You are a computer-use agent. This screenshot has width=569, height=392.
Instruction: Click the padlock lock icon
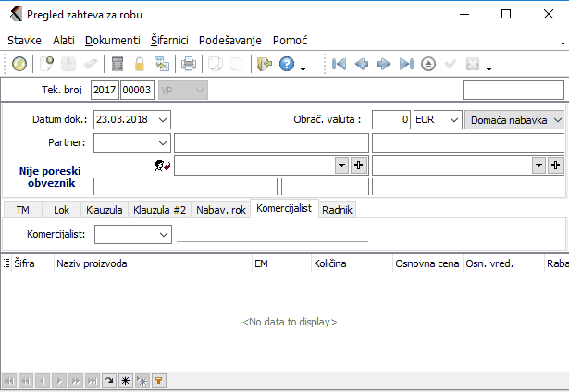coord(140,64)
